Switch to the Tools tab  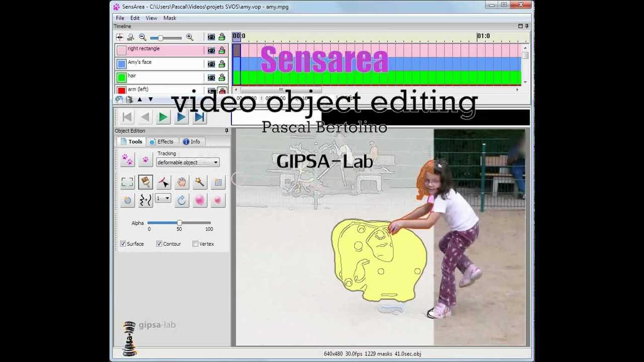click(x=131, y=142)
